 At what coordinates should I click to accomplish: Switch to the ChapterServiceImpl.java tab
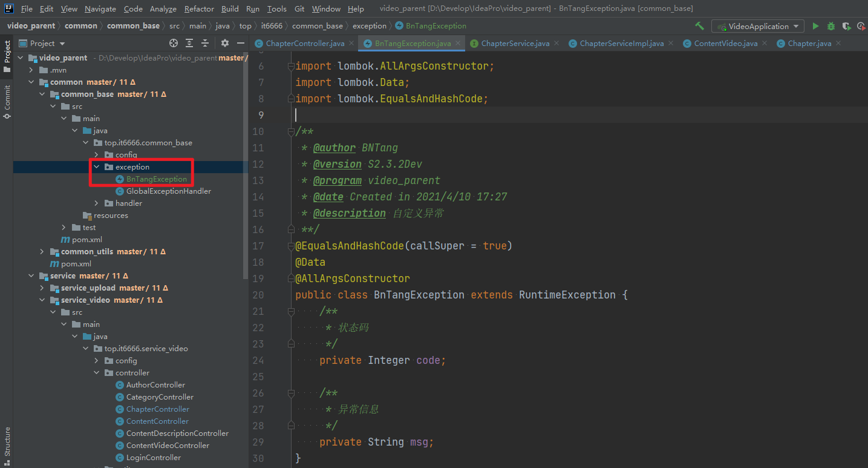(x=621, y=43)
